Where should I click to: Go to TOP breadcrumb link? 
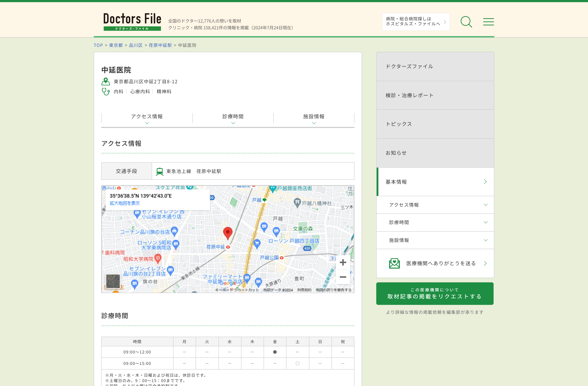(x=98, y=45)
